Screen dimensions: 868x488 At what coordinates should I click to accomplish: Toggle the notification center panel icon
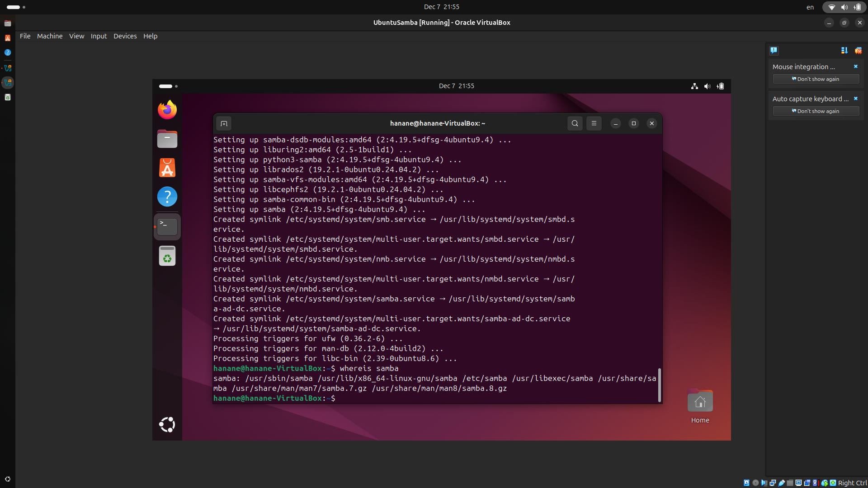774,50
